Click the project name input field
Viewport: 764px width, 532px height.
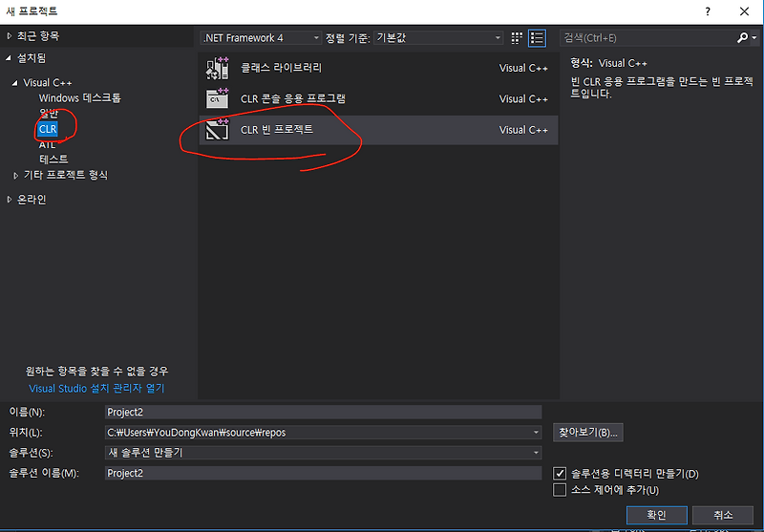(x=323, y=413)
